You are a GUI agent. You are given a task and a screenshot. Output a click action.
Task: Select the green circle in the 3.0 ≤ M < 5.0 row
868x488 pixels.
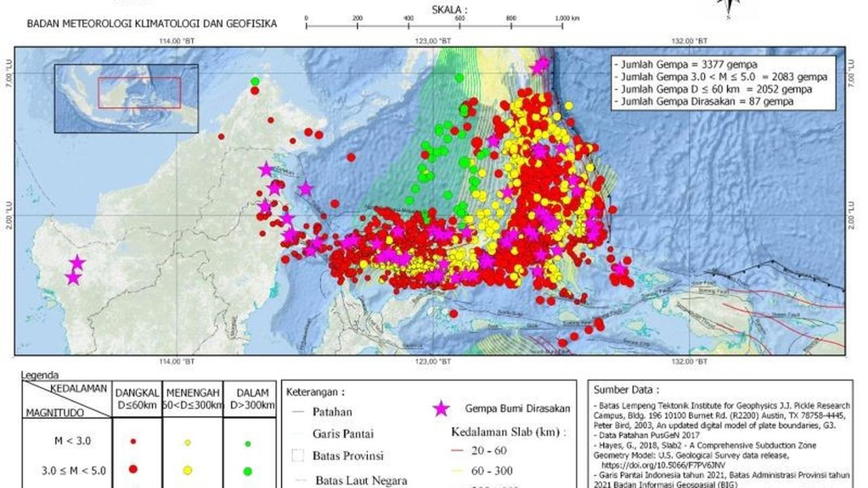pos(248,471)
